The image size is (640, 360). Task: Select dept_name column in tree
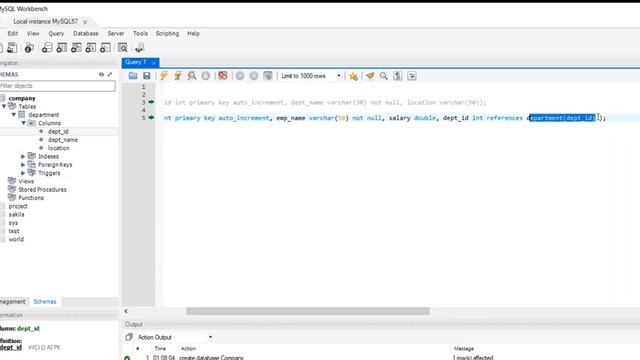coord(63,140)
